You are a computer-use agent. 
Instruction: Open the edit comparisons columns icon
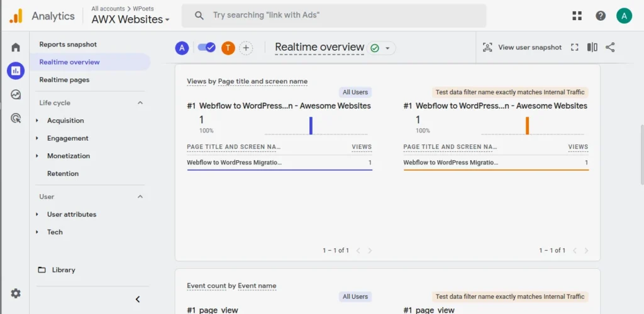coord(592,47)
